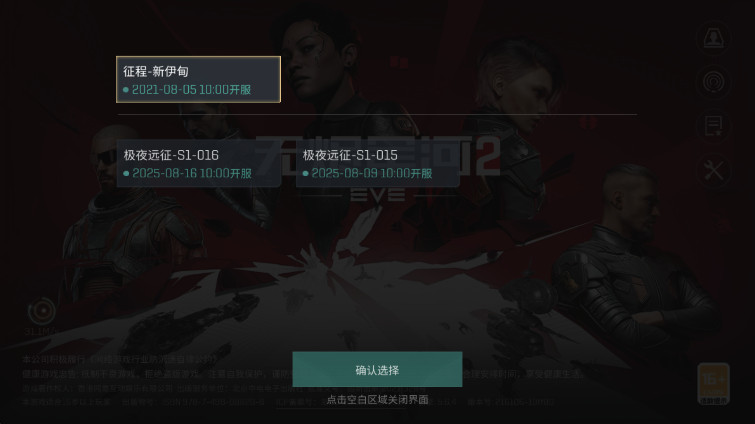The width and height of the screenshot is (755, 424).
Task: Select the 极夜远征-S1-015 server
Action: 378,164
